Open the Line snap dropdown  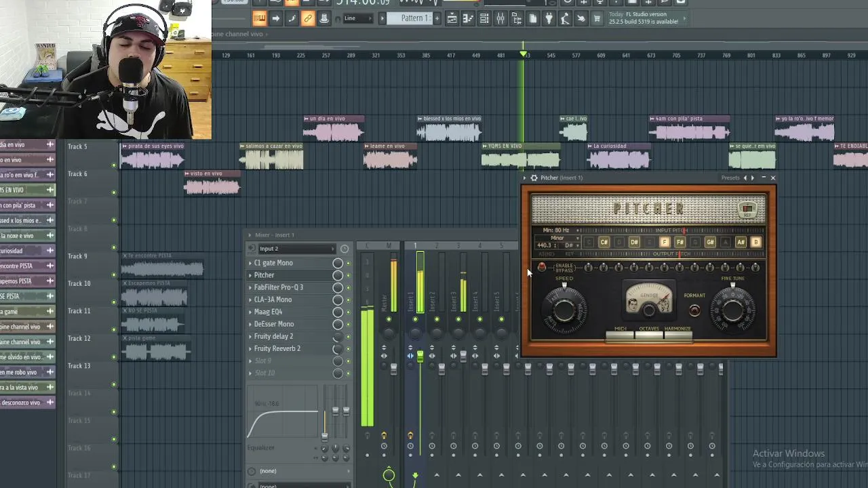pyautogui.click(x=358, y=18)
